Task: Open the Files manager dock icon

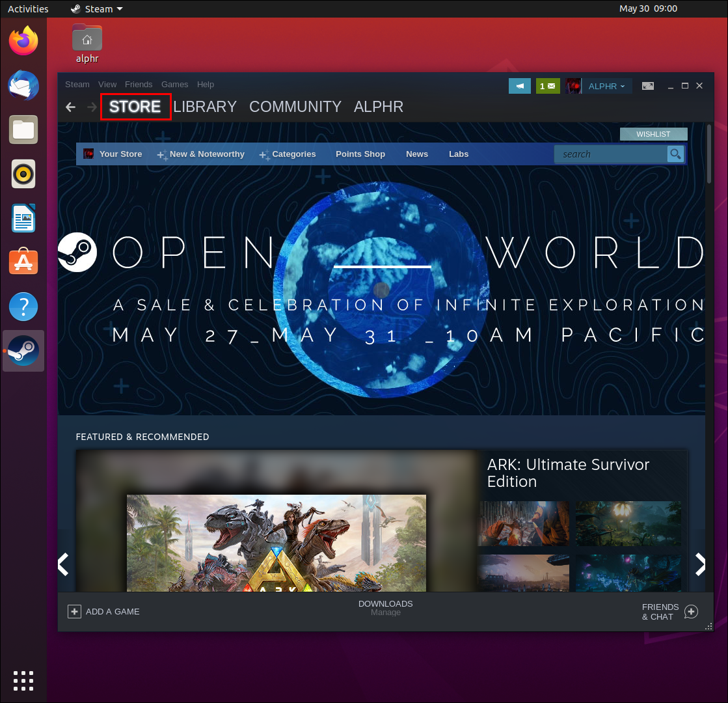Action: [23, 130]
